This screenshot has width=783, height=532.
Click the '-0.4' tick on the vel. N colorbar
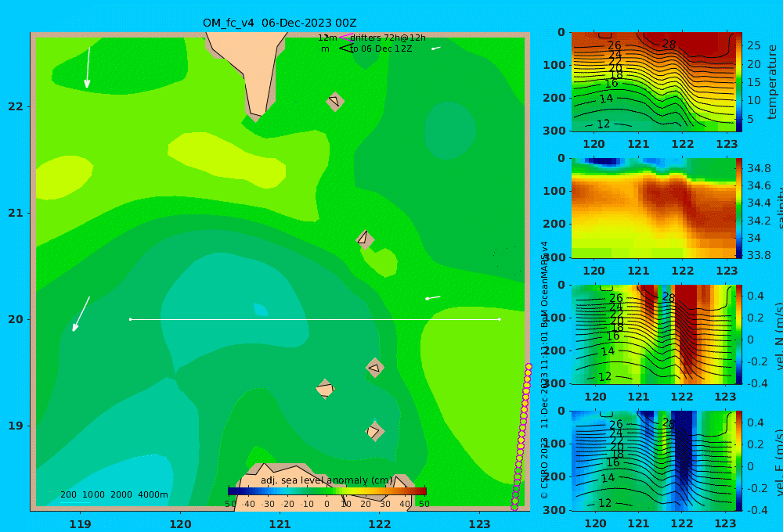point(756,383)
